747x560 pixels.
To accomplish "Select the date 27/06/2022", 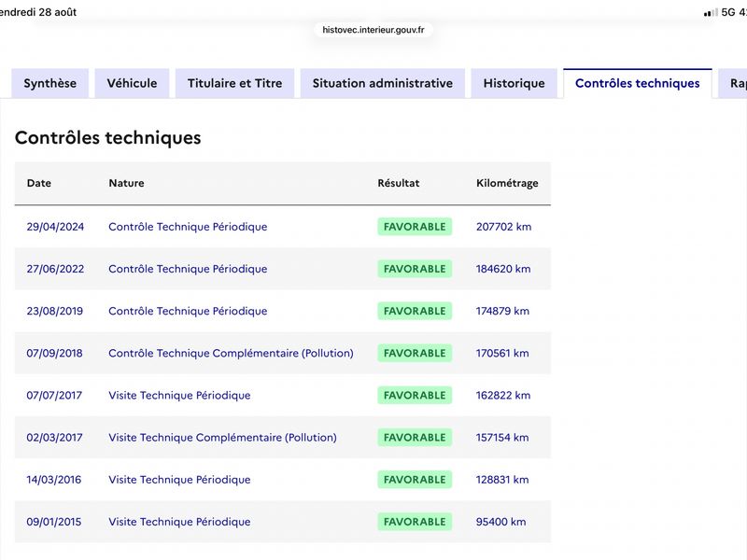I will pyautogui.click(x=55, y=269).
